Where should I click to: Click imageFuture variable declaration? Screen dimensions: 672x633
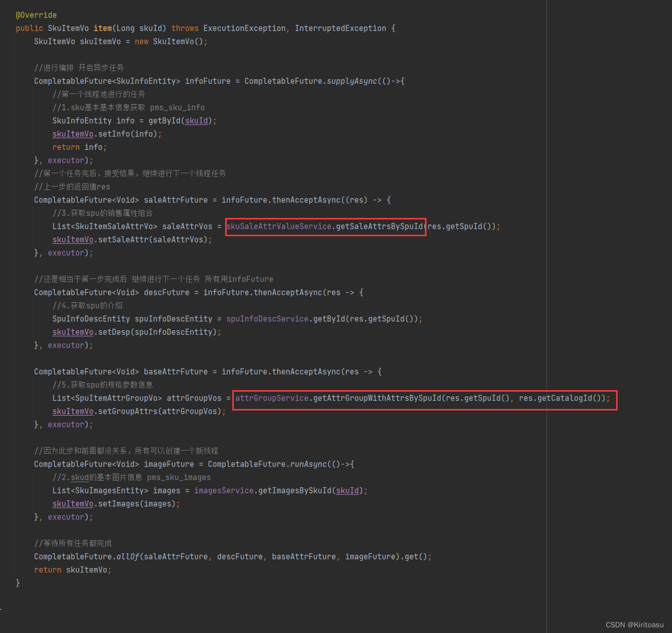click(x=169, y=464)
